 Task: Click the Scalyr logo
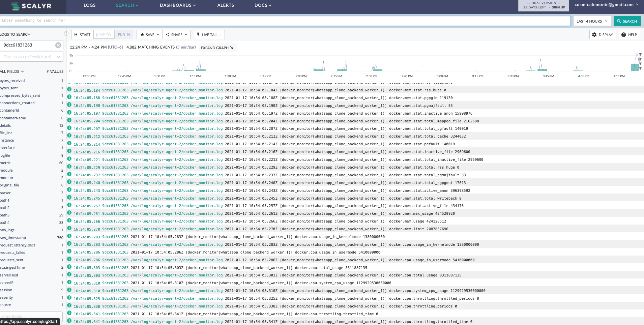[x=31, y=6]
